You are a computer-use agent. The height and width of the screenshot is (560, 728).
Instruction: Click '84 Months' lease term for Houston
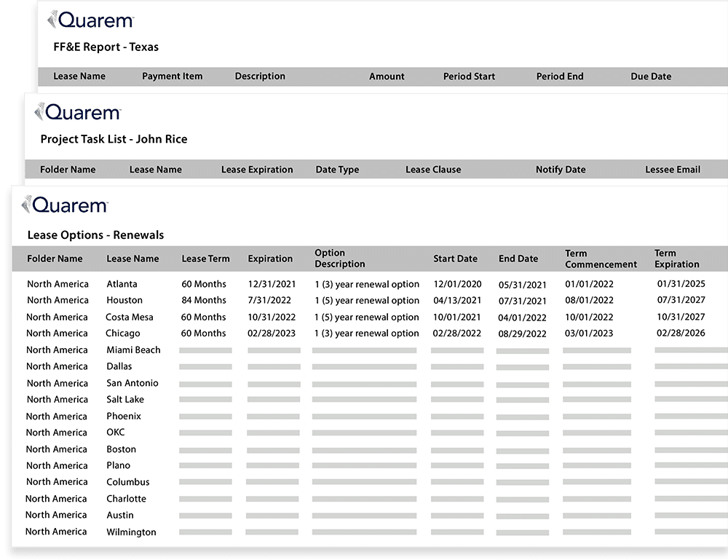(x=204, y=301)
